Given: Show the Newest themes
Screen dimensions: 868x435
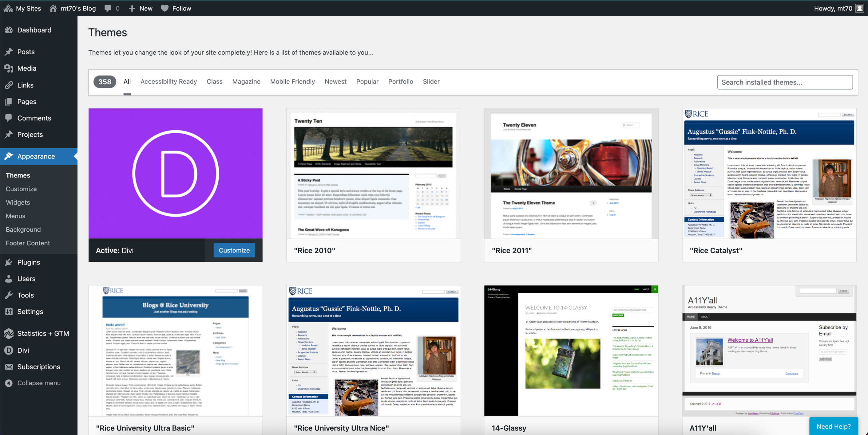Looking at the screenshot, I should pyautogui.click(x=336, y=81).
